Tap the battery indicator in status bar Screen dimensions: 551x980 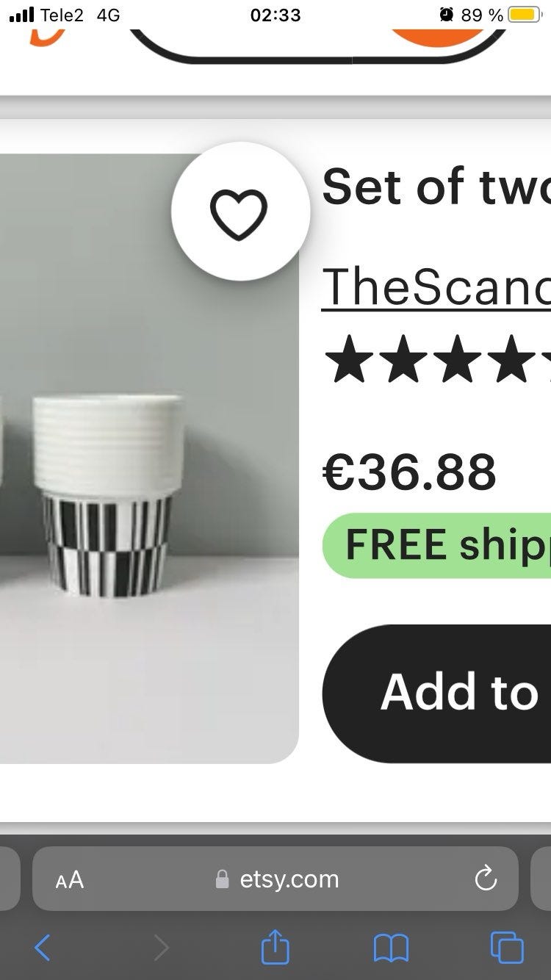[525, 15]
